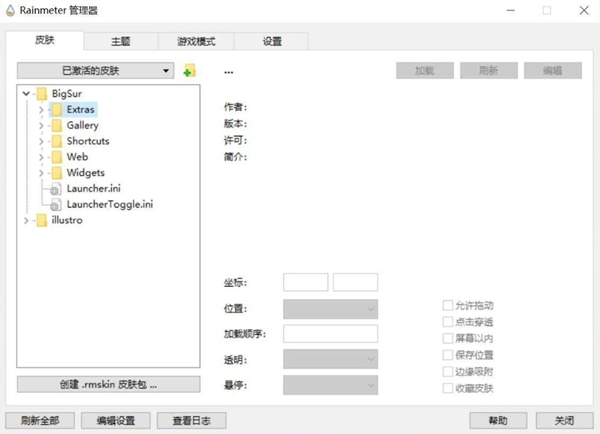Image resolution: width=600 pixels, height=434 pixels.
Task: Click 创建 .rmskin 皮肤包 button
Action: pyautogui.click(x=108, y=384)
